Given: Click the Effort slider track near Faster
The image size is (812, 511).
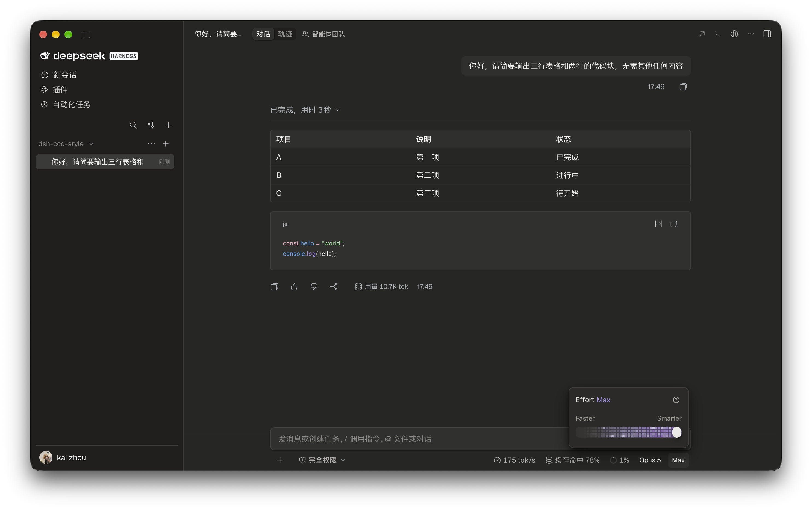Looking at the screenshot, I should pos(582,432).
